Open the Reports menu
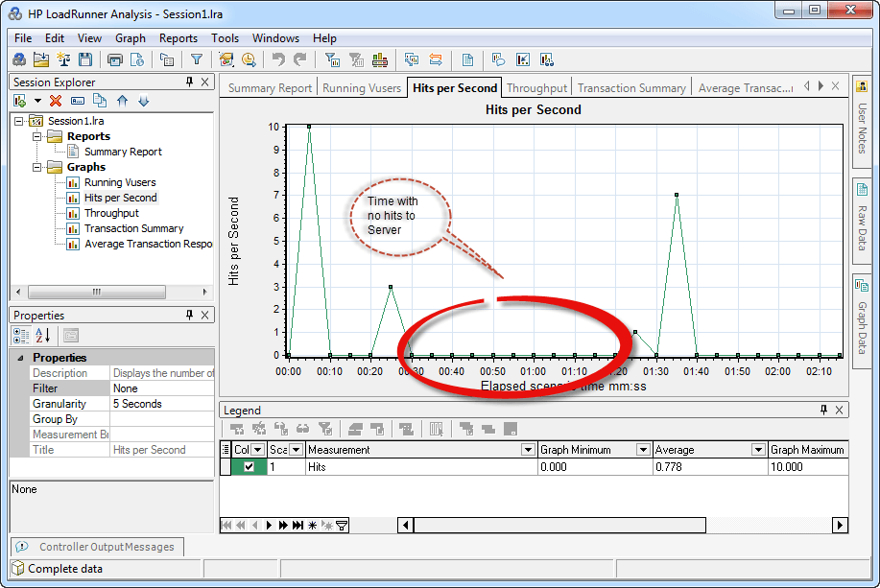This screenshot has width=880, height=588. pyautogui.click(x=178, y=38)
